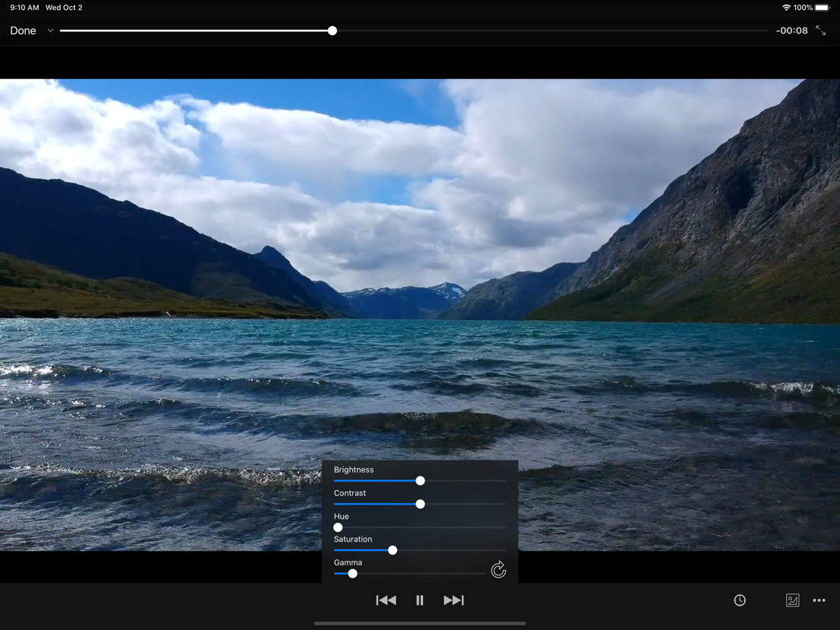840x630 pixels.
Task: Click the video progress slider knob
Action: point(332,30)
